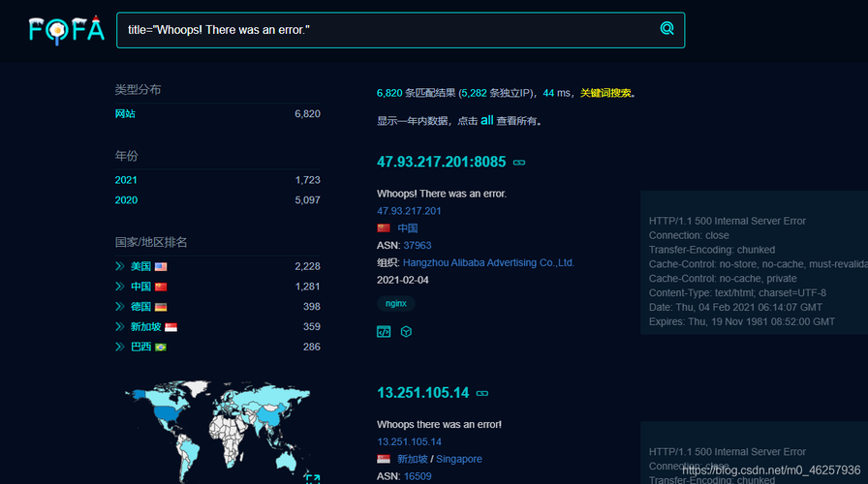Open link icon beside 13.251.105.14
This screenshot has width=868, height=484.
482,393
